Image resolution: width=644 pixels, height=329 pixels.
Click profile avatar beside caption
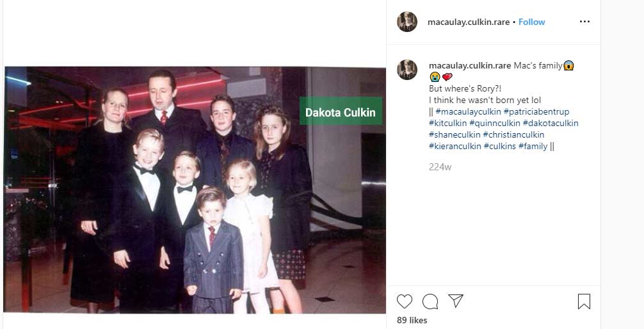[x=407, y=70]
